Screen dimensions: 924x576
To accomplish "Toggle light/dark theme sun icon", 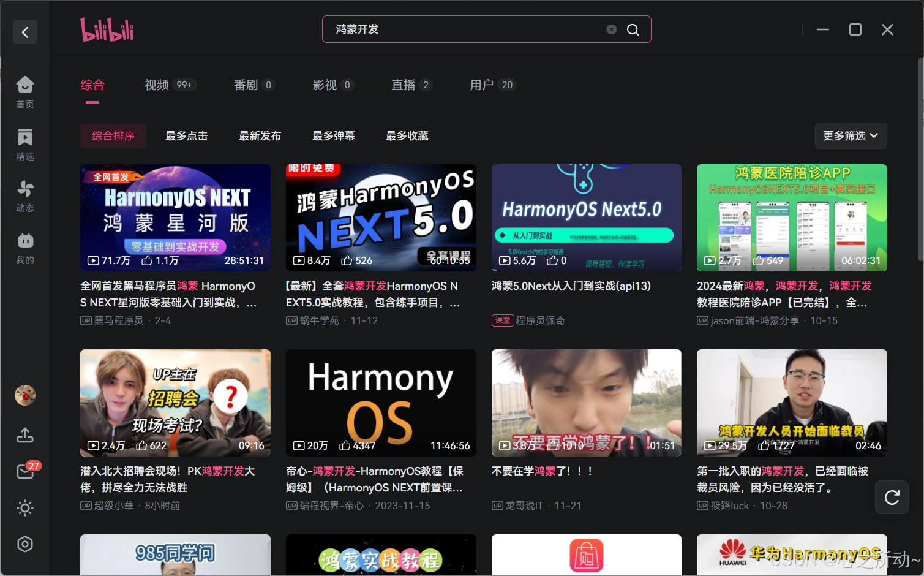I will click(x=25, y=508).
